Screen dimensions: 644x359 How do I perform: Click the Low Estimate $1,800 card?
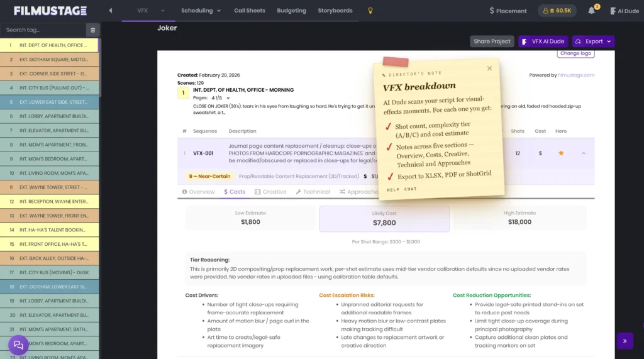pos(250,218)
